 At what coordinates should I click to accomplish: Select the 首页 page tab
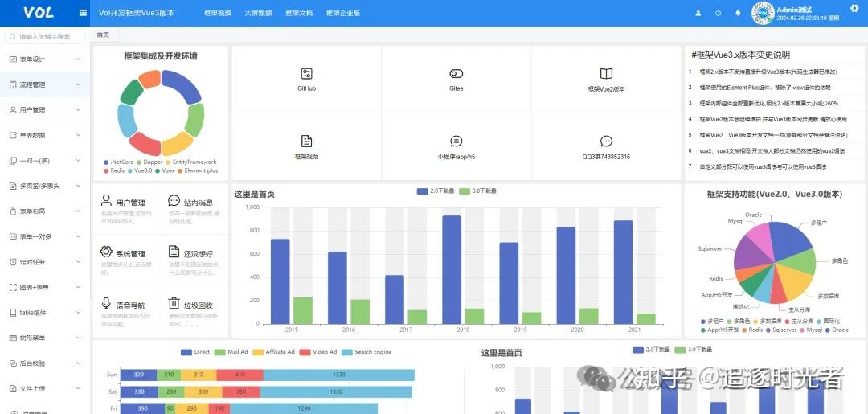[x=103, y=35]
